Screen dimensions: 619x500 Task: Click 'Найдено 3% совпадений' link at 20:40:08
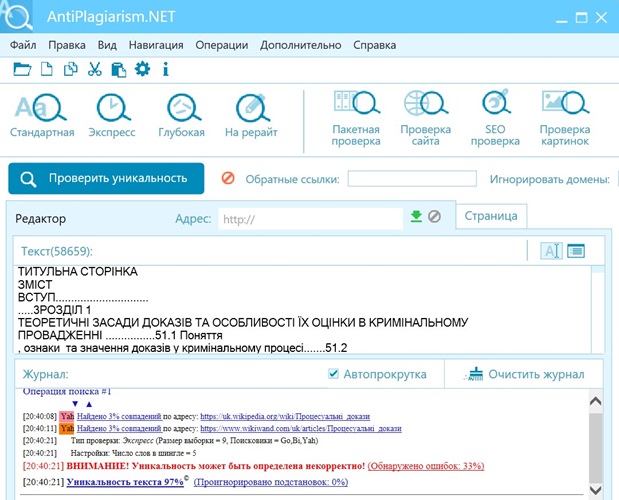tap(119, 416)
